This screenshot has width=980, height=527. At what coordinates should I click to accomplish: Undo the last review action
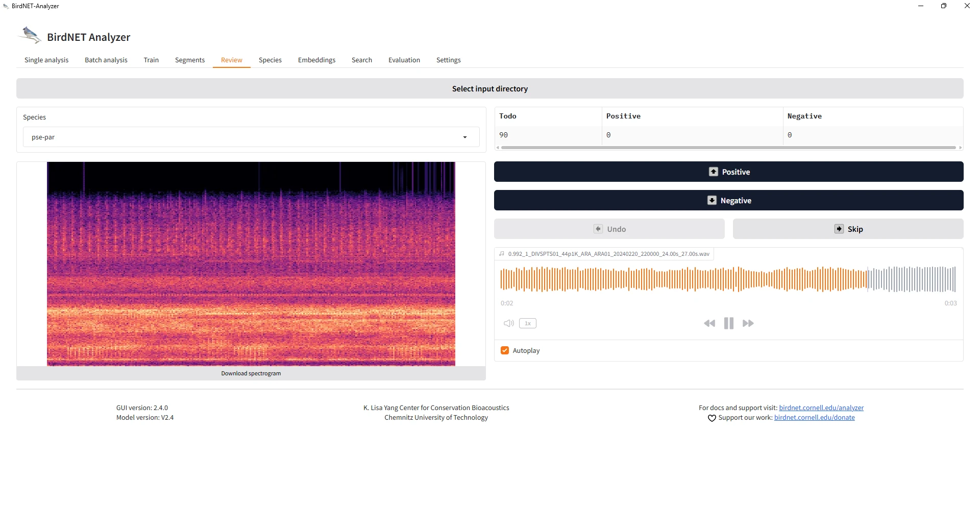pos(609,229)
